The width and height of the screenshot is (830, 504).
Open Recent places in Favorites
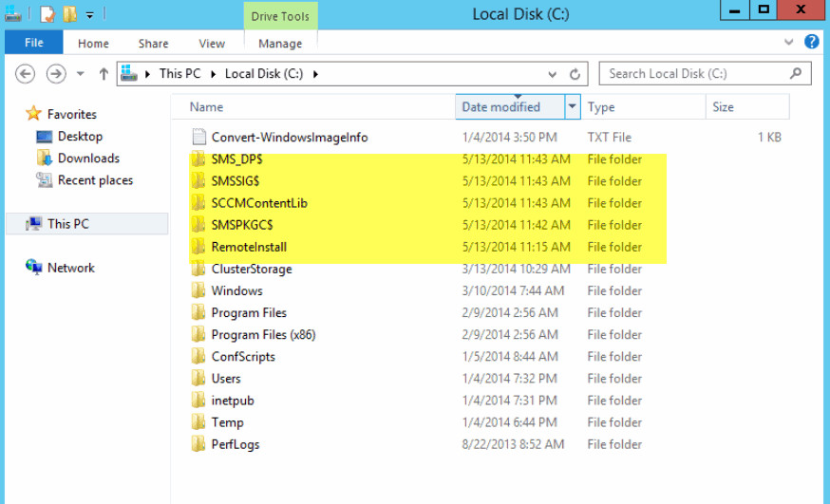click(x=95, y=180)
